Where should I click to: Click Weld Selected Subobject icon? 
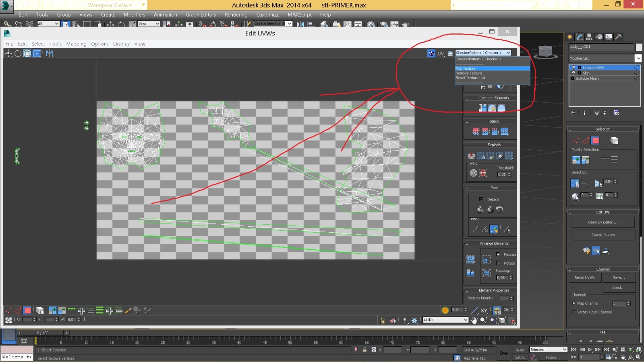click(x=483, y=173)
